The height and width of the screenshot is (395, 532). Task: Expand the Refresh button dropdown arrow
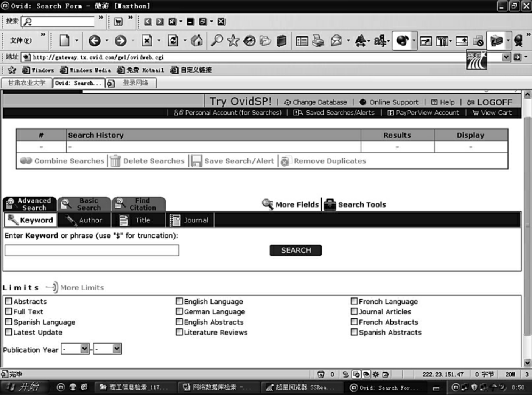click(185, 40)
